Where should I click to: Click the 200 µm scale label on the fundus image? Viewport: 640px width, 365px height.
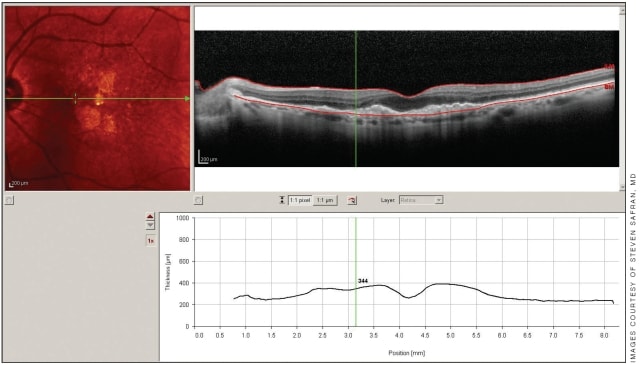coord(20,183)
